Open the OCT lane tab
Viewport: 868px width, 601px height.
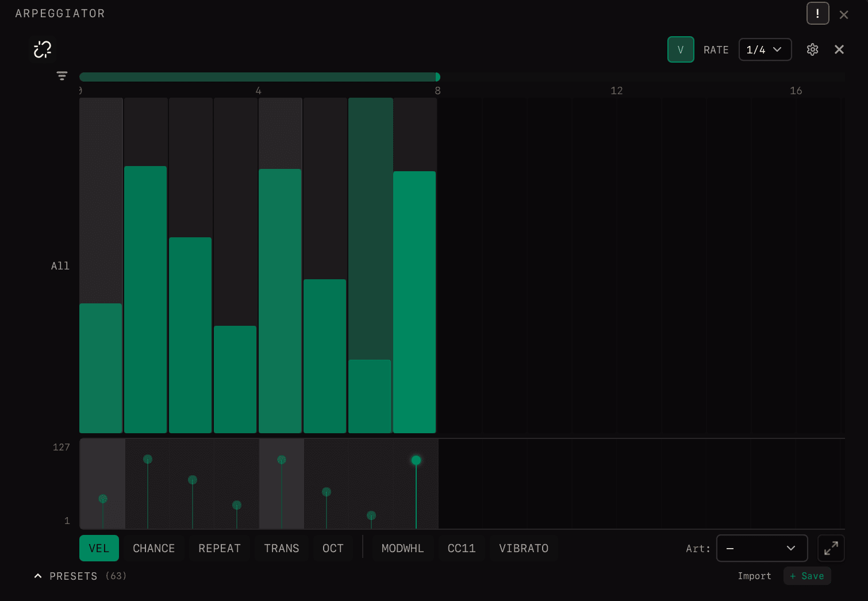point(333,548)
